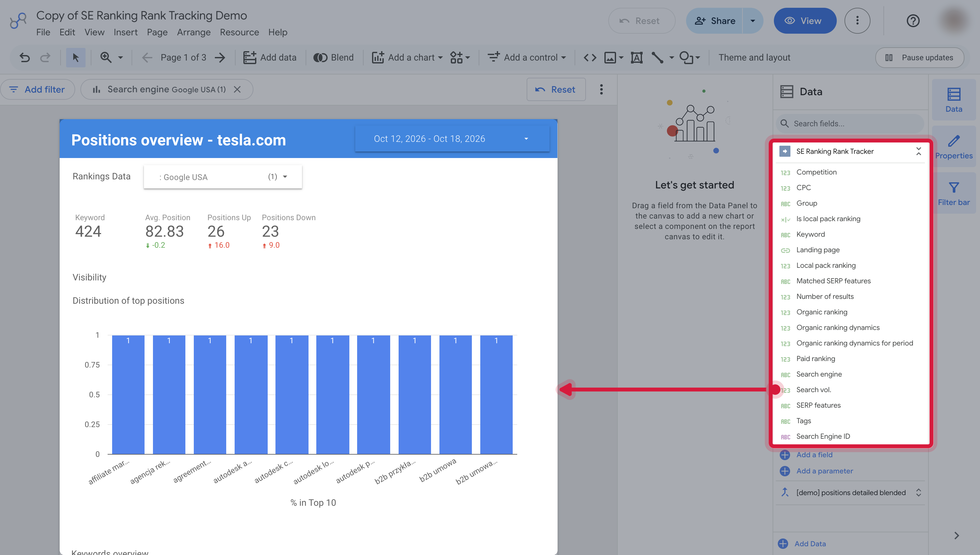Click the Add filter button
Viewport: 980px width, 555px height.
click(x=37, y=90)
